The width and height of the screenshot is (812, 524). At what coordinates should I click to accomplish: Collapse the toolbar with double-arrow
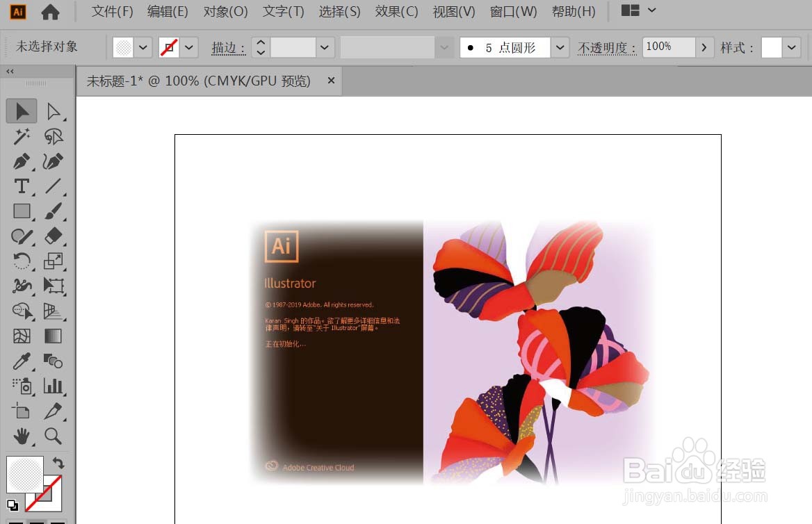click(10, 72)
